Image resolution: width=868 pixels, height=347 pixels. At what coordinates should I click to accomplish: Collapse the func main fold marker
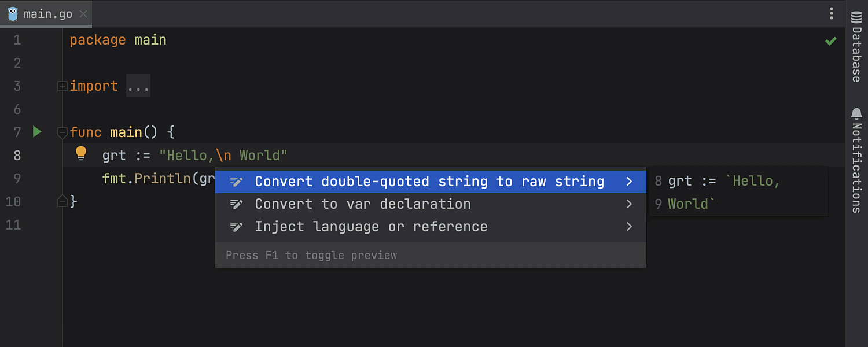click(x=62, y=132)
